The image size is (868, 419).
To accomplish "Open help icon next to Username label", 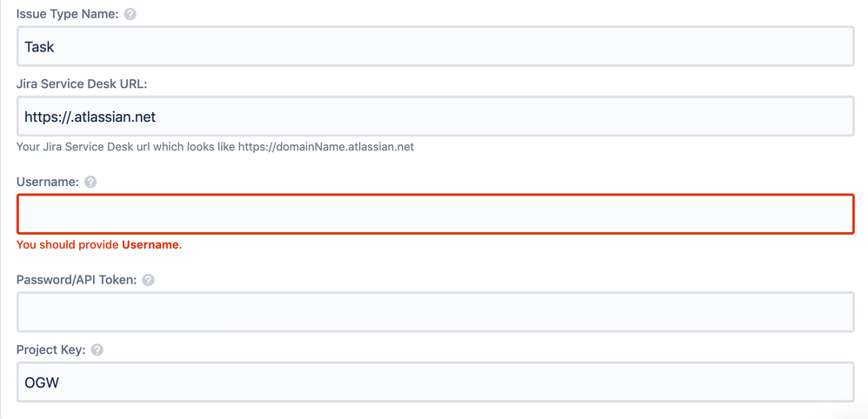I will pos(90,182).
